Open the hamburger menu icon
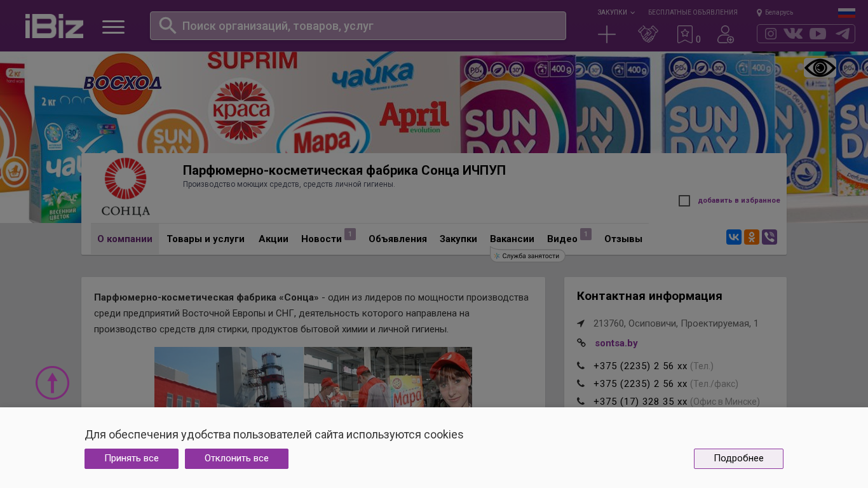The height and width of the screenshot is (488, 868). tap(113, 27)
